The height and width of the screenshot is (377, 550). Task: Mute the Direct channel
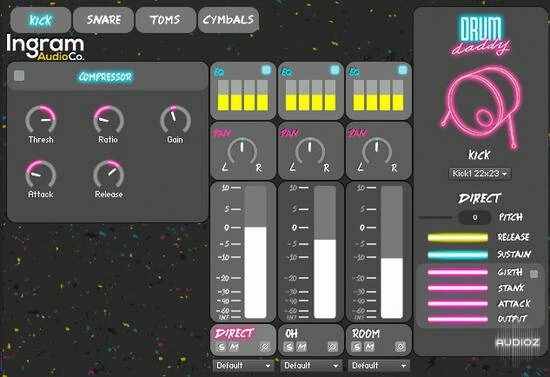234,347
